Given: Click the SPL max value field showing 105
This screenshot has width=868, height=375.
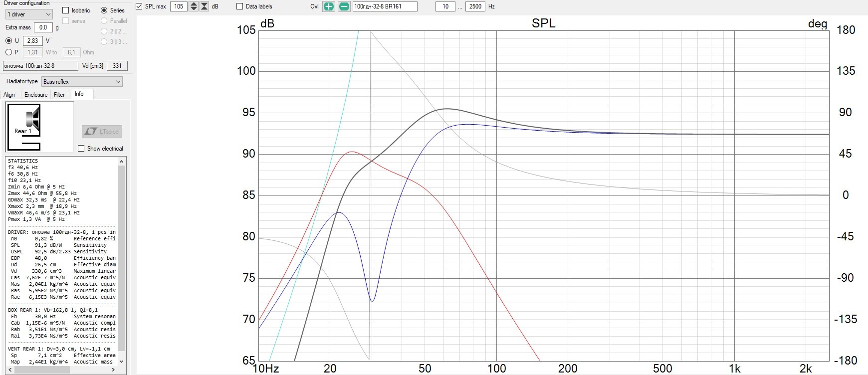Looking at the screenshot, I should pyautogui.click(x=179, y=6).
